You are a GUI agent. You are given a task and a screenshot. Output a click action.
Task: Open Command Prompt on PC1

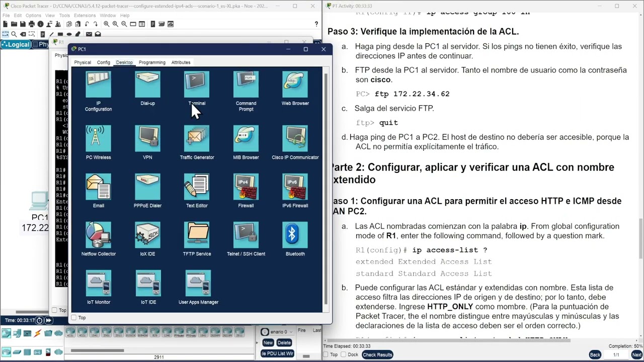(246, 90)
